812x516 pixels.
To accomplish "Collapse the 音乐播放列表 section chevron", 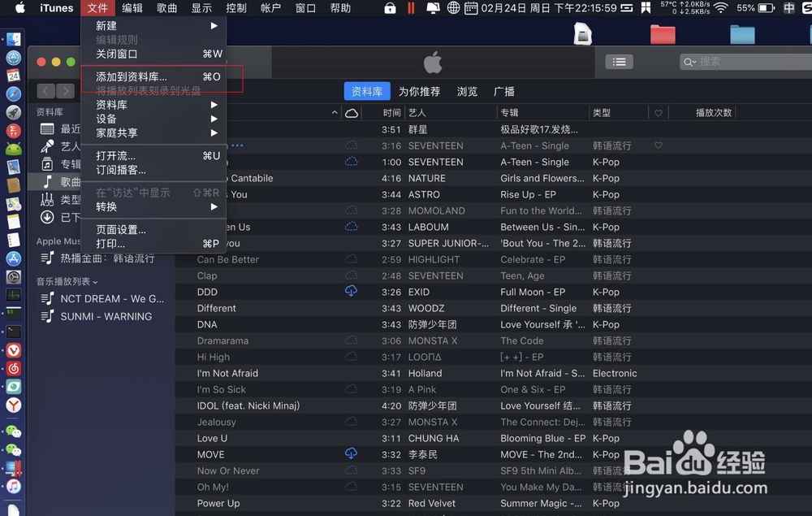I will pyautogui.click(x=95, y=282).
